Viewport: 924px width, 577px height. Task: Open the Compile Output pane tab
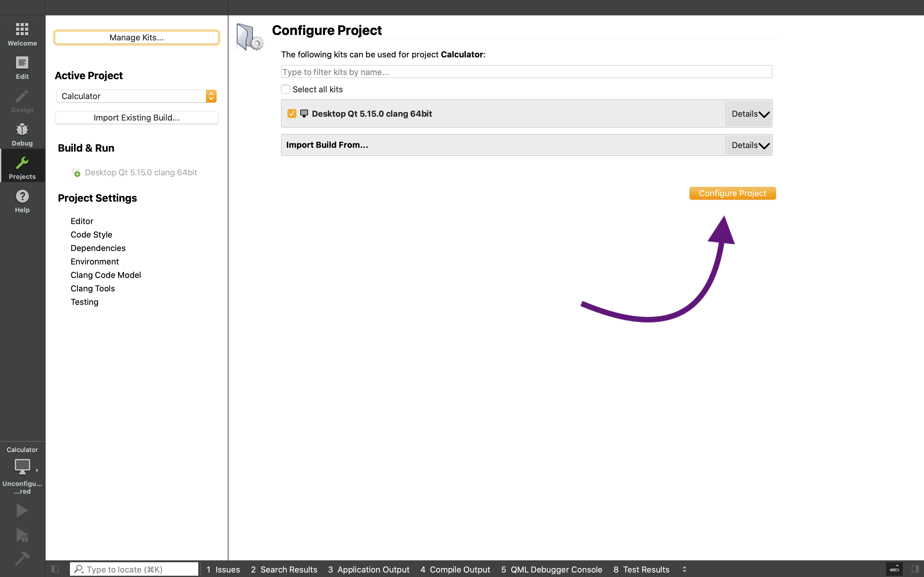(455, 569)
